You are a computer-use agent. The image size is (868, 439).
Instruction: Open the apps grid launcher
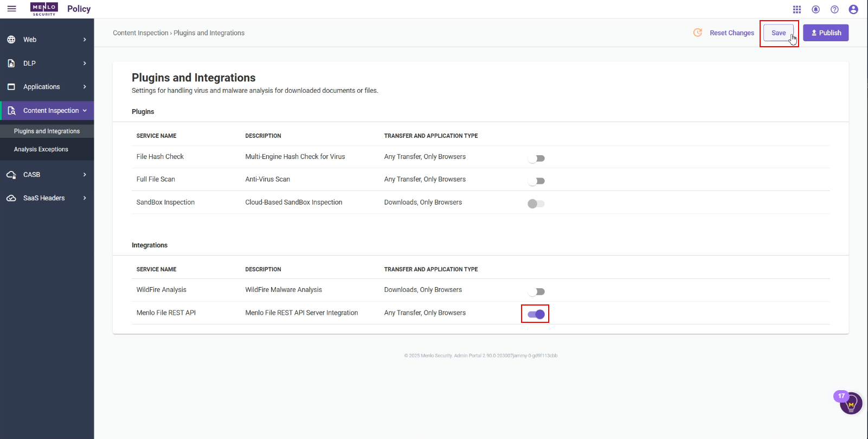pyautogui.click(x=797, y=9)
